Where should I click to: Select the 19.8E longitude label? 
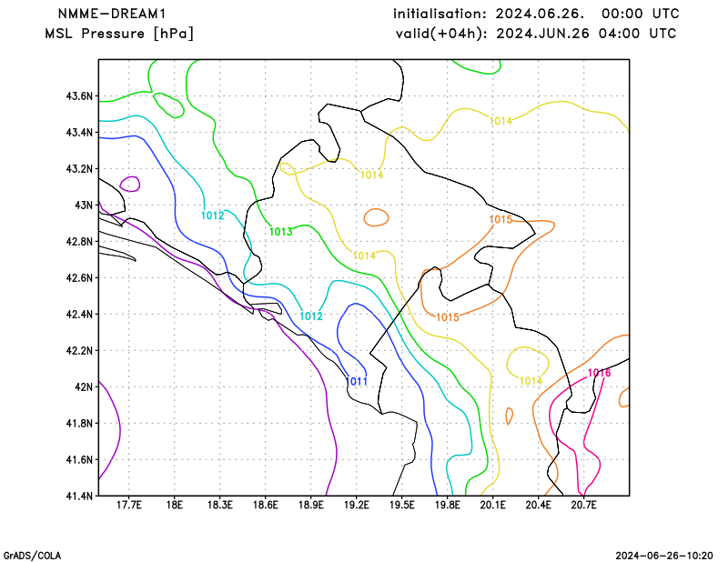[x=447, y=505]
